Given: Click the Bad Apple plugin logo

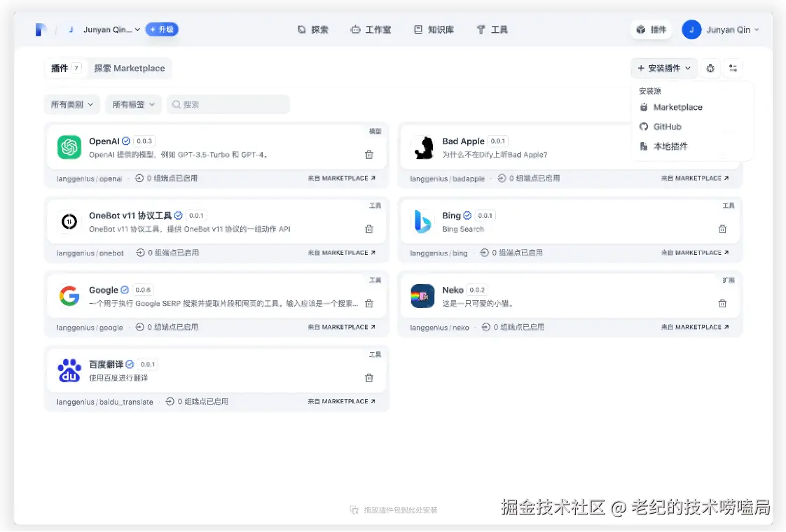Looking at the screenshot, I should pos(422,147).
